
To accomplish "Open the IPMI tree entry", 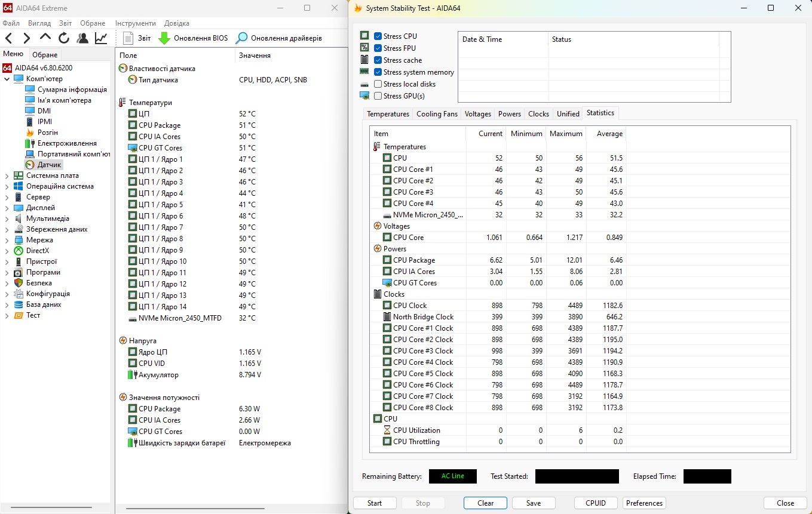I will click(45, 122).
